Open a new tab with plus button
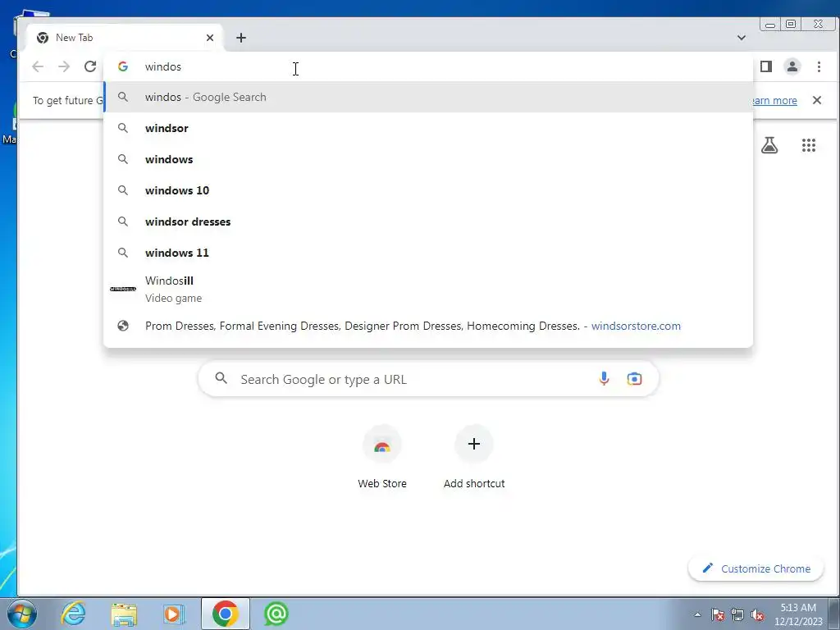This screenshot has width=840, height=630. pyautogui.click(x=241, y=38)
